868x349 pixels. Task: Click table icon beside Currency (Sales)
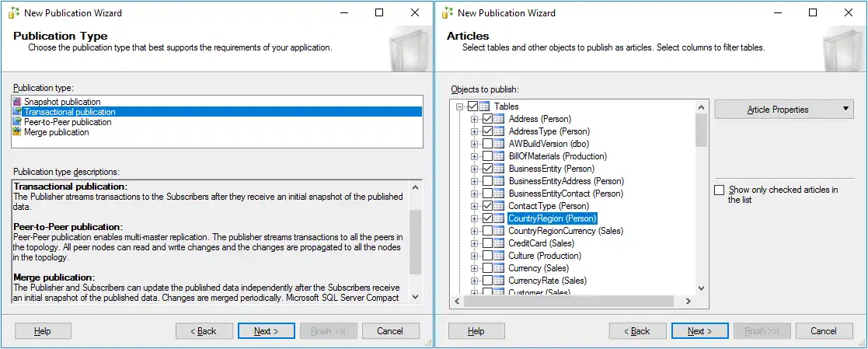499,268
